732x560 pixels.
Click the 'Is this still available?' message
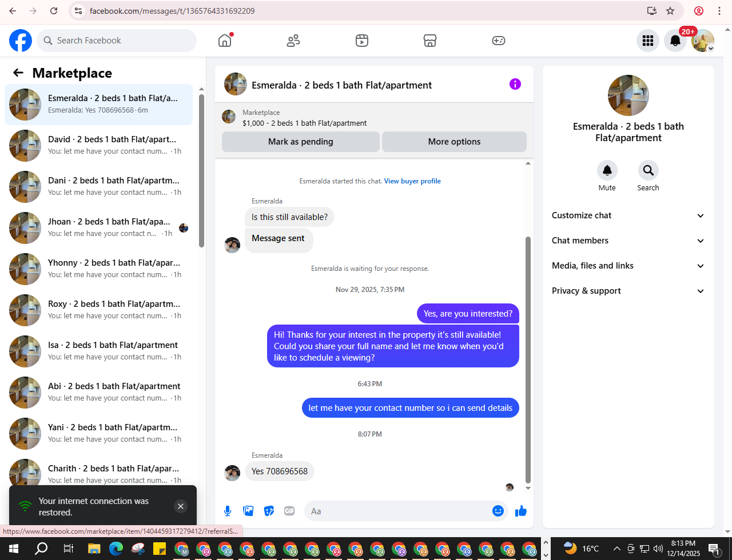[x=289, y=217]
